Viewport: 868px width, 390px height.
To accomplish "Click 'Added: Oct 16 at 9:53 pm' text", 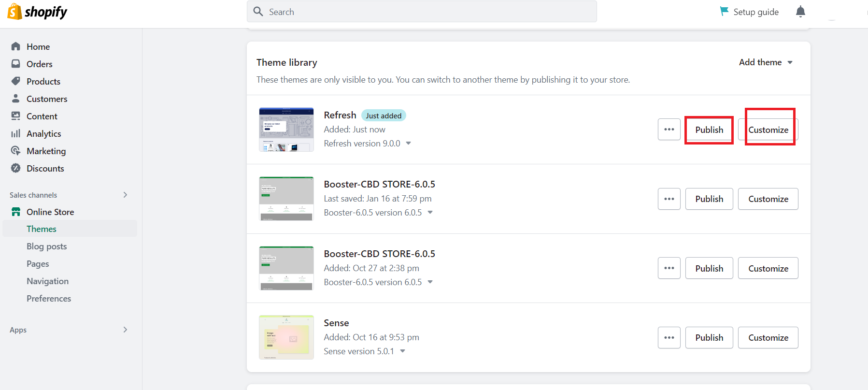I will (x=371, y=337).
